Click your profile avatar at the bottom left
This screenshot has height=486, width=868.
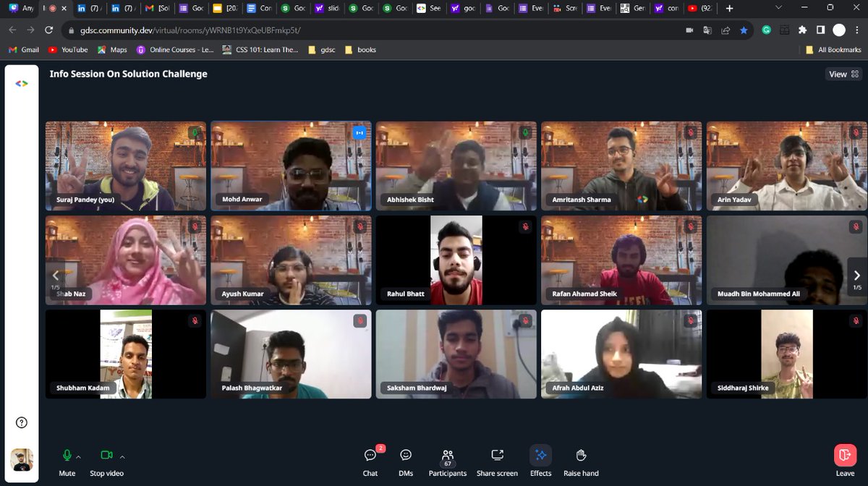pos(22,460)
